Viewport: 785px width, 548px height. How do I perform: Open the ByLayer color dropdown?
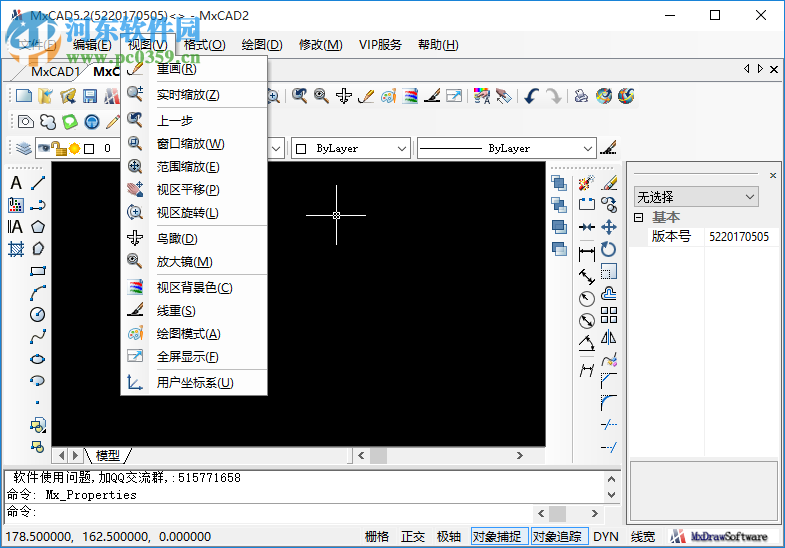[401, 148]
